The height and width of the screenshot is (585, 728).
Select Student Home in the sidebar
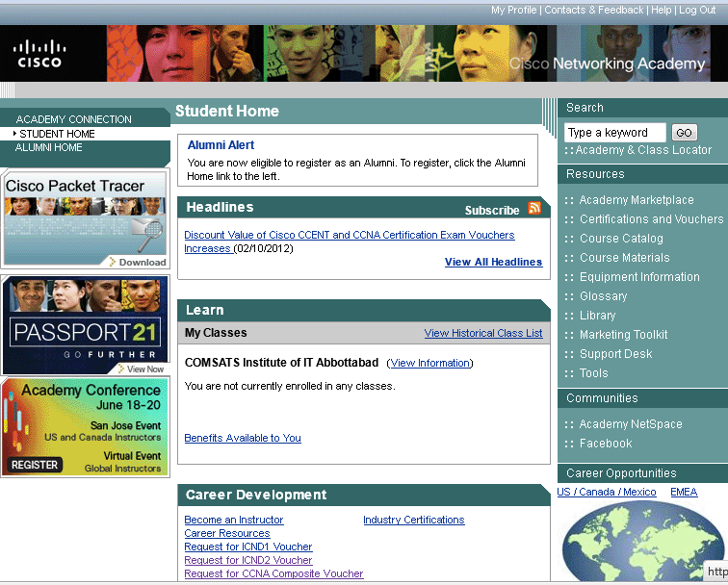click(x=57, y=134)
